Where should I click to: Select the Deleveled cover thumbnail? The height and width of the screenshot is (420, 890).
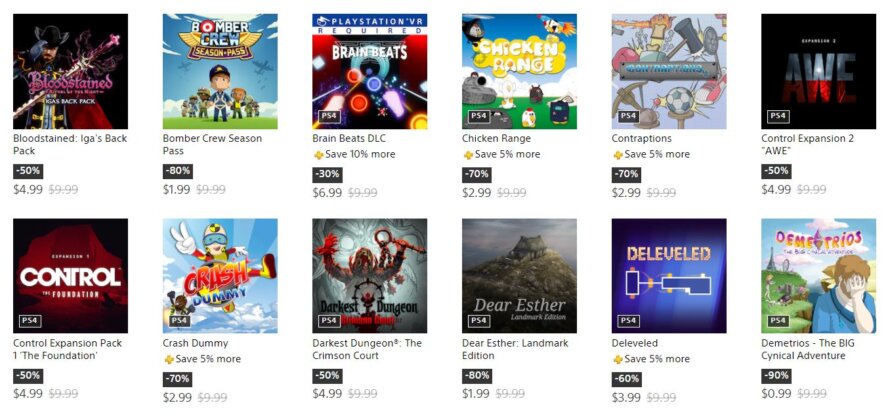pyautogui.click(x=669, y=276)
